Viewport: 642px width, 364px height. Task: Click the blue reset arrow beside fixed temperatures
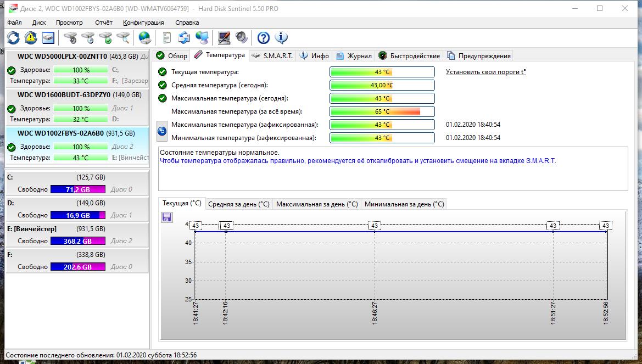tap(162, 131)
